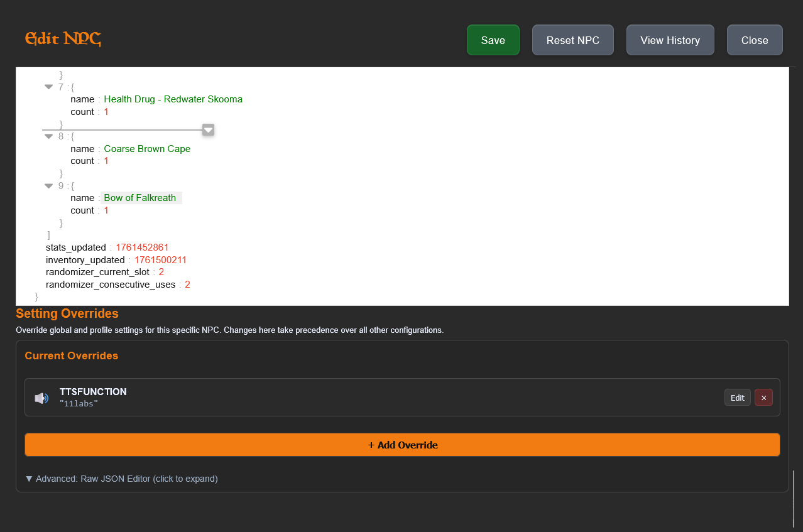
Task: Select the stats_updated value 1761452861
Action: (142, 247)
